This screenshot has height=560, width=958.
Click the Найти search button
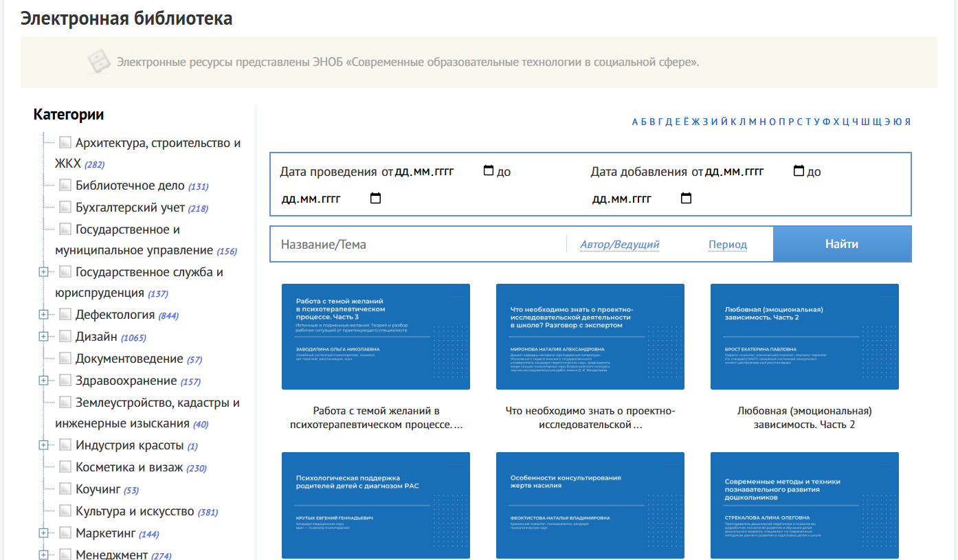[x=842, y=244]
